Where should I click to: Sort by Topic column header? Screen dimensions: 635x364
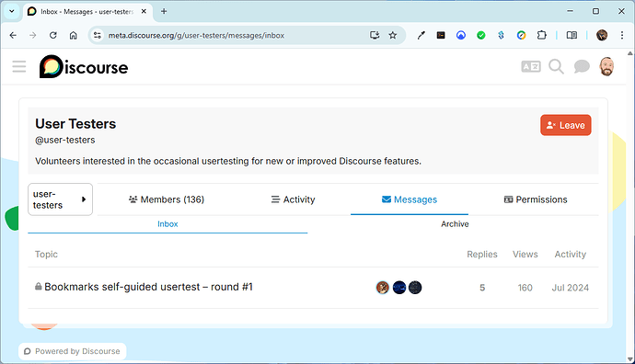pos(46,255)
